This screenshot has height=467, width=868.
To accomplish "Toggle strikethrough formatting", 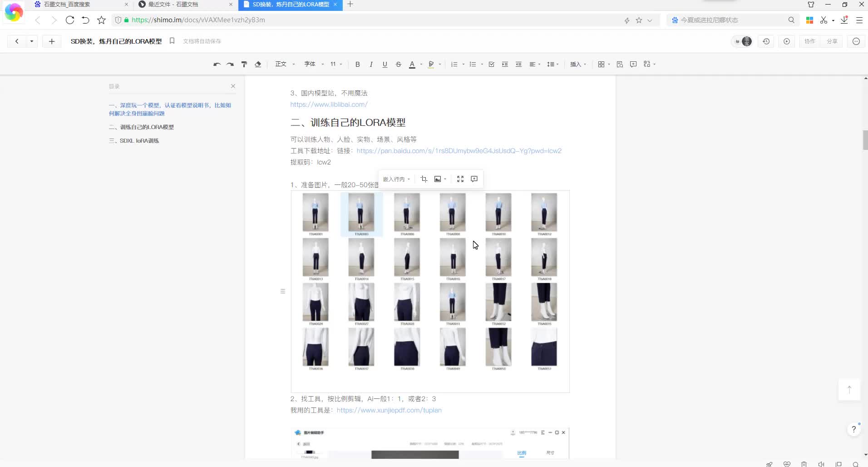I will coord(398,64).
